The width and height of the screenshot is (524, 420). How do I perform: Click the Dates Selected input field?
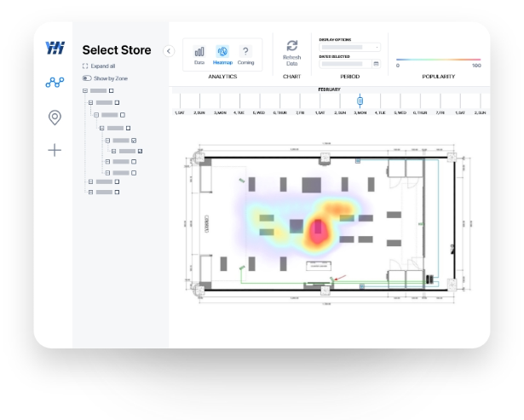click(344, 64)
